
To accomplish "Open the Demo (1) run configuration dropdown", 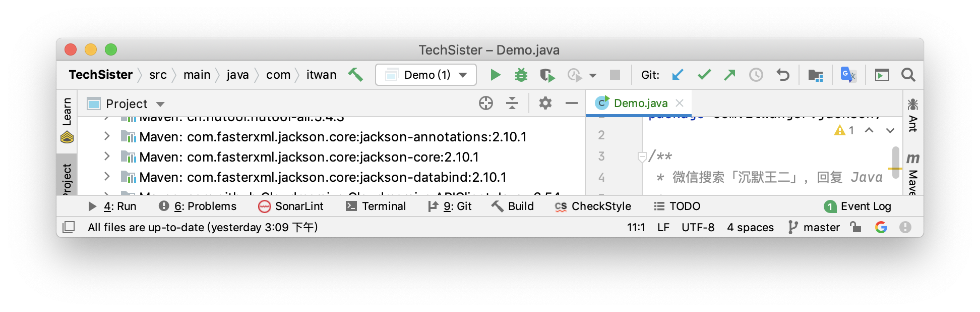I will click(x=426, y=75).
